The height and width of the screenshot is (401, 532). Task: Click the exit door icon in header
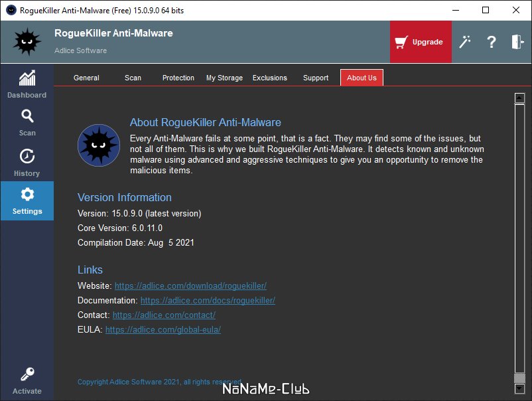(x=517, y=42)
